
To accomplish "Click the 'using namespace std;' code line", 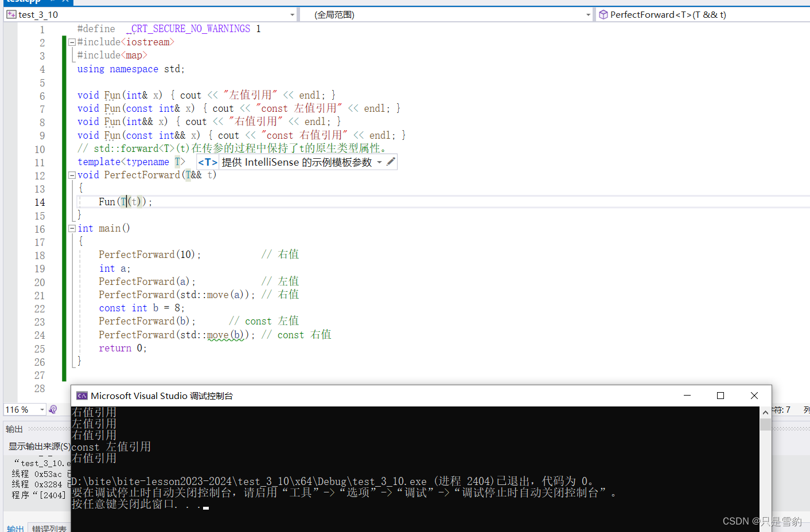I will point(131,69).
